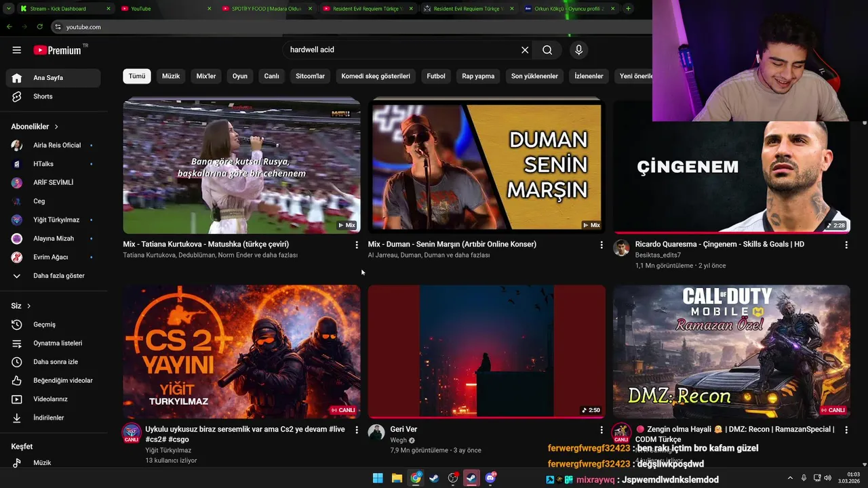Click browser back arrow
The width and height of the screenshot is (868, 488).
(x=9, y=26)
